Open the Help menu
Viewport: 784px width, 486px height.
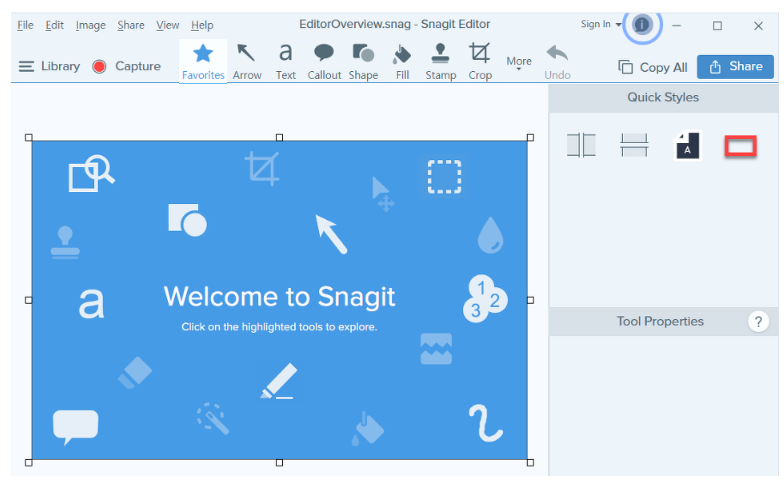(202, 25)
